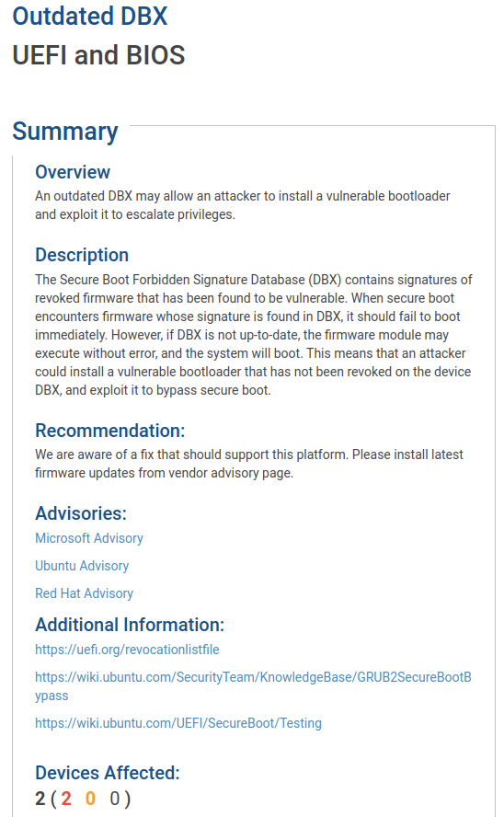
Task: Click the bold total devices count
Action: point(40,799)
